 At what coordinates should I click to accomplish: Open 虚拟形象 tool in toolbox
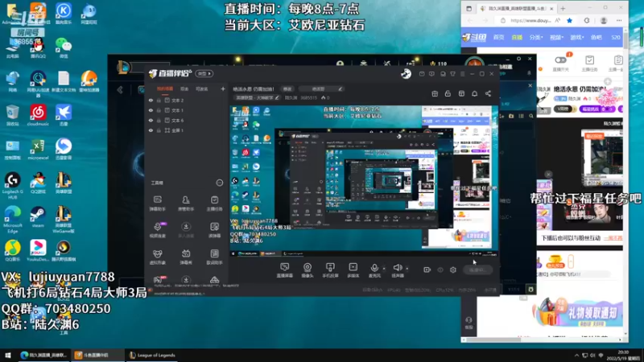[157, 257]
